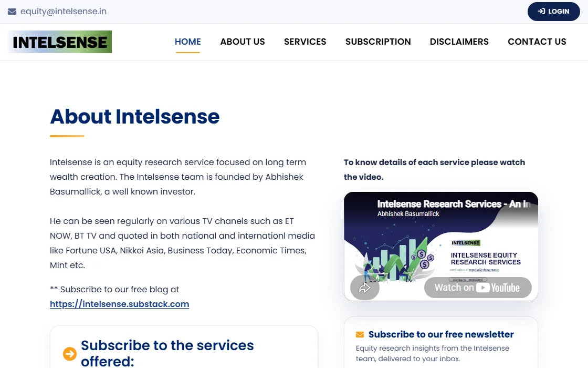Click the Intelsense logo

(x=60, y=42)
